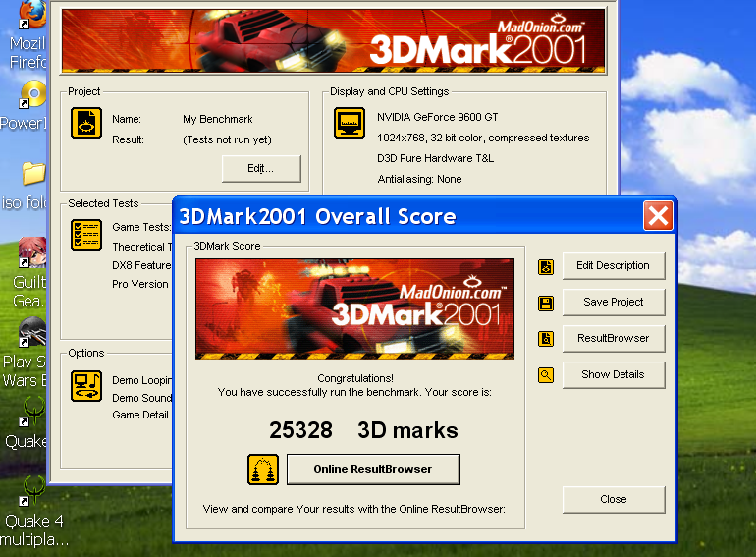Open Quake 4 multiplayer desktop shortcut

[x=33, y=512]
